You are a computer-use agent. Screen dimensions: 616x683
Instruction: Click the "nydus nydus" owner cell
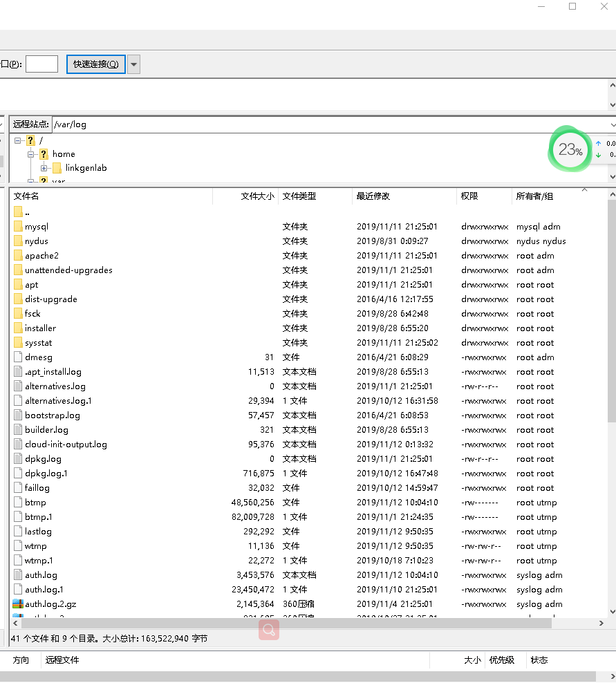541,241
